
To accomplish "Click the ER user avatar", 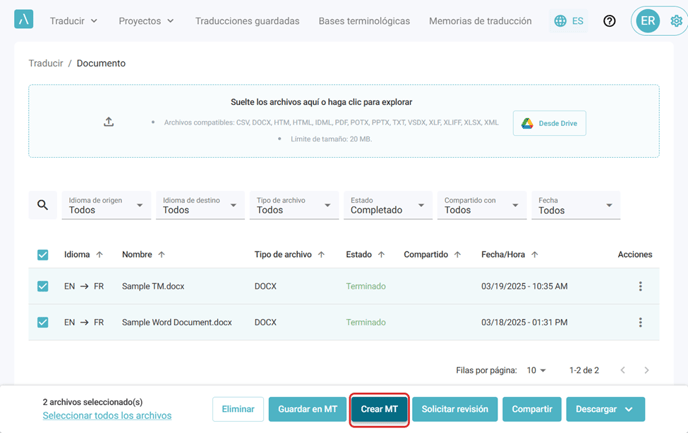I will (648, 21).
